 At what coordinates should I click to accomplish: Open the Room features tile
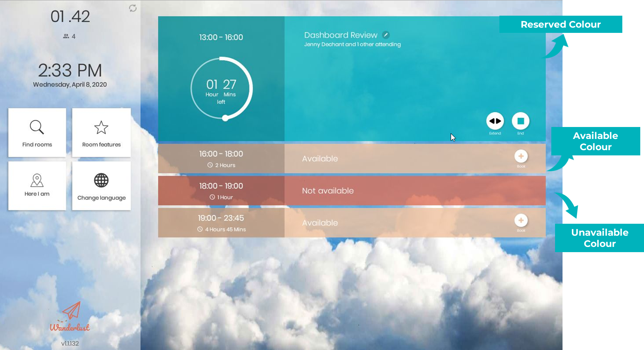pyautogui.click(x=101, y=133)
